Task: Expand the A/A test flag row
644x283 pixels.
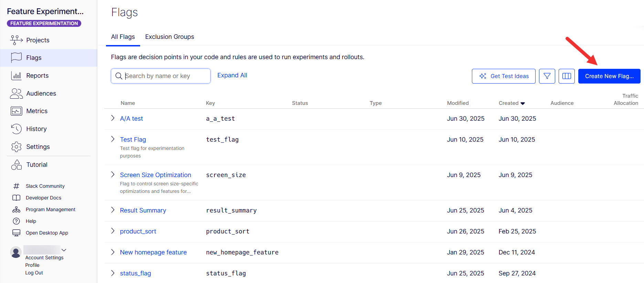Action: [113, 118]
